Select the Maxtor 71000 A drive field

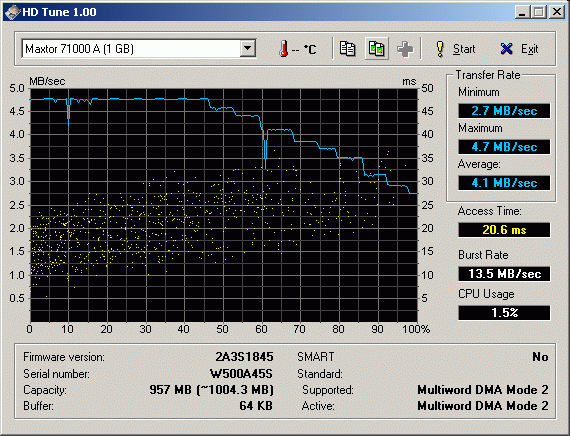click(x=139, y=48)
